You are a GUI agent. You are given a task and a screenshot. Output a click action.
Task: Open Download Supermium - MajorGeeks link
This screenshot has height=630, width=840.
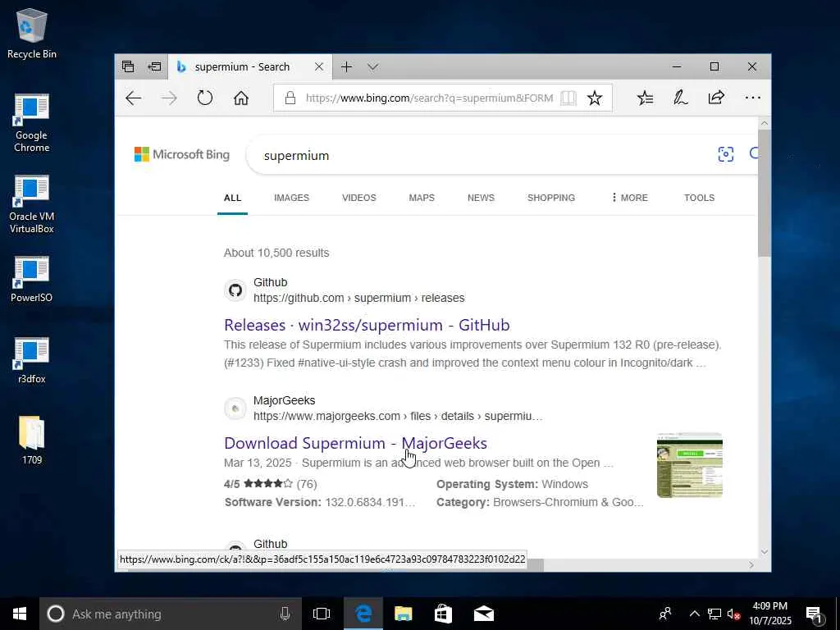click(x=356, y=443)
